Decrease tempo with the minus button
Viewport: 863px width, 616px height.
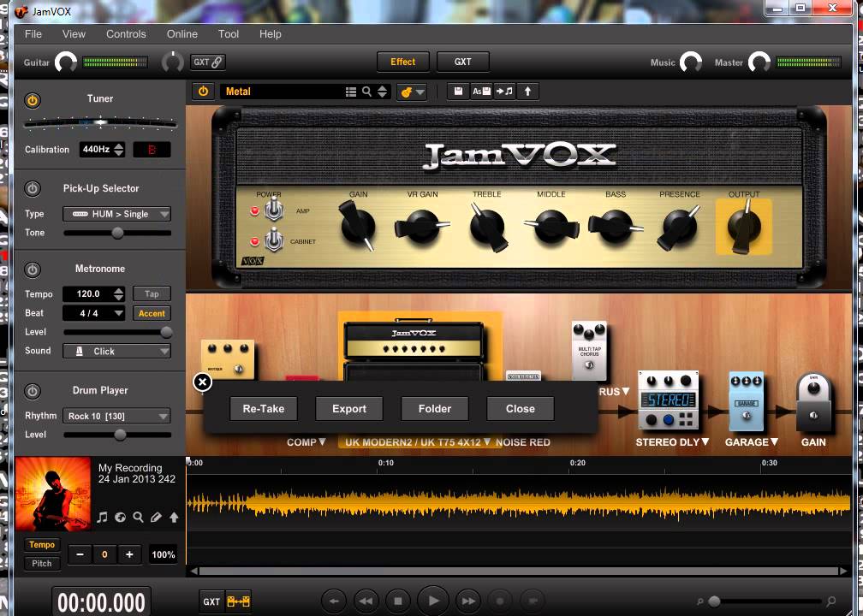(x=80, y=554)
